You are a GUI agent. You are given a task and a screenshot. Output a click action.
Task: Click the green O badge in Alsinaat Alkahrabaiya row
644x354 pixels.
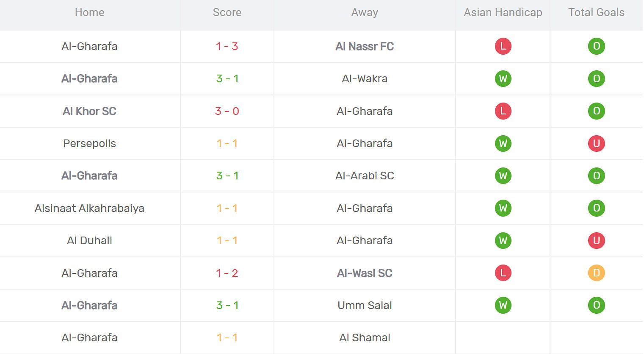596,208
